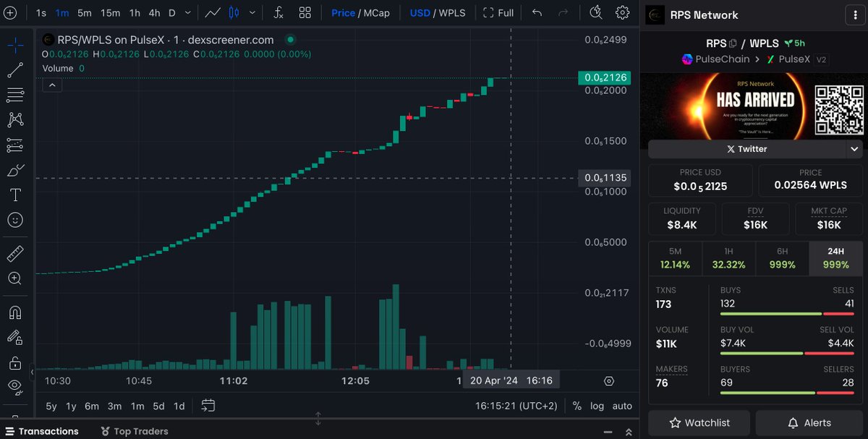Image resolution: width=868 pixels, height=439 pixels.
Task: Open the forecasting and measurement tools
Action: tap(15, 145)
